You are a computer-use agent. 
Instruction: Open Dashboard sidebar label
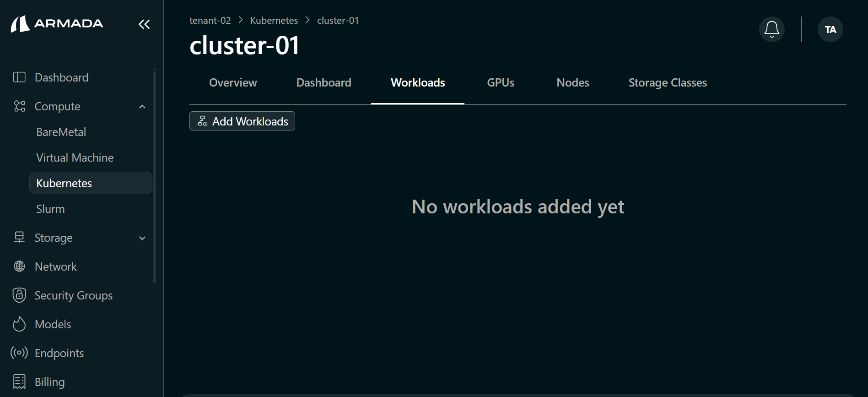click(x=62, y=77)
